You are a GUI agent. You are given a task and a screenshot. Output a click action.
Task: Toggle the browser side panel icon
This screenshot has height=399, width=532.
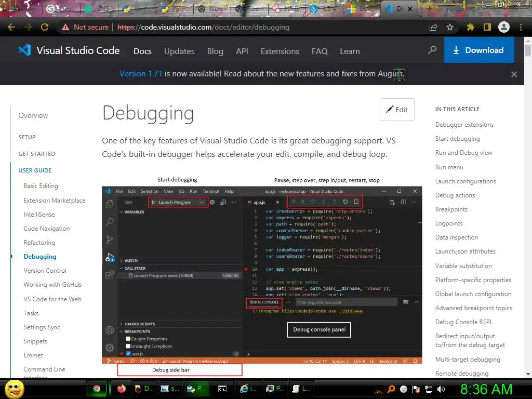point(487,27)
